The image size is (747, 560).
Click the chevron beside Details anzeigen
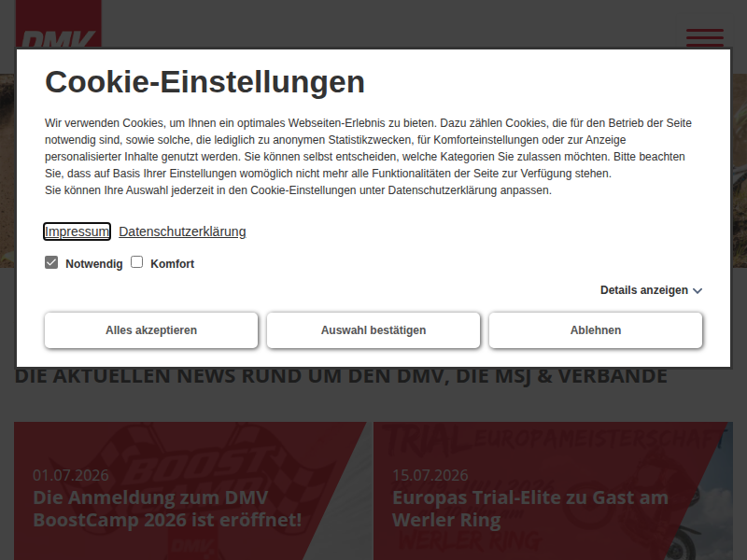pyautogui.click(x=698, y=291)
